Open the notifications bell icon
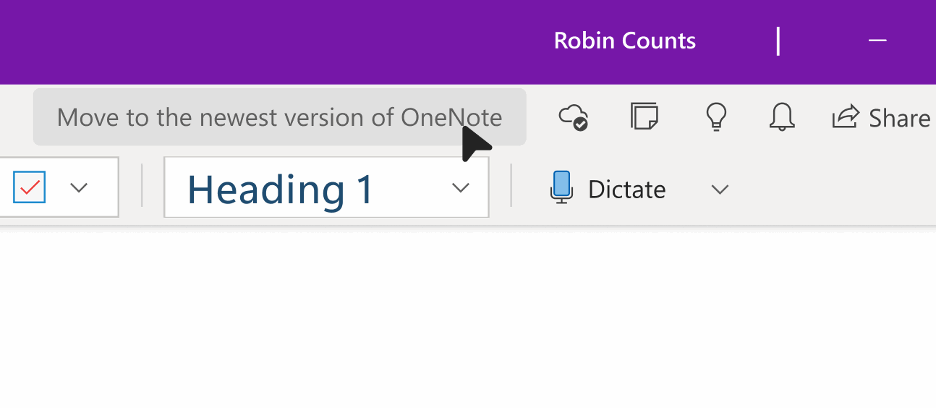The height and width of the screenshot is (408, 936). [781, 117]
